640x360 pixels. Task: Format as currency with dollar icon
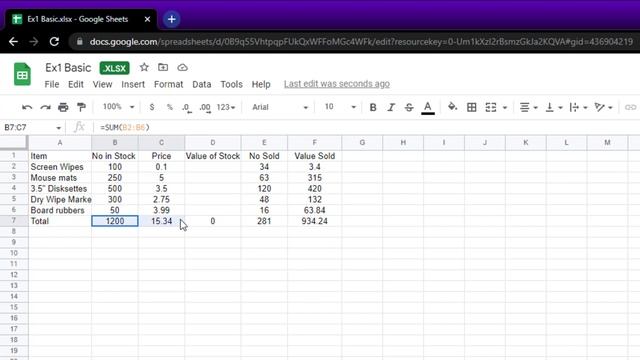(x=152, y=107)
